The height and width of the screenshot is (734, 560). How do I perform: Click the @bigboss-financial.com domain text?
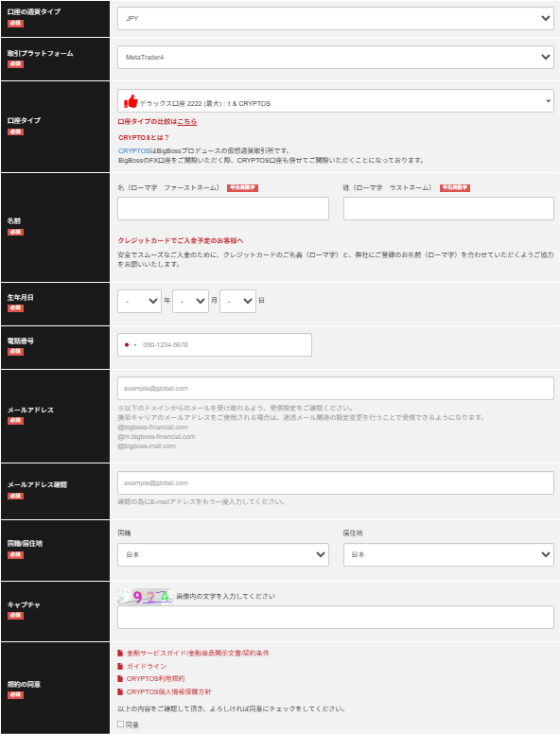click(152, 427)
